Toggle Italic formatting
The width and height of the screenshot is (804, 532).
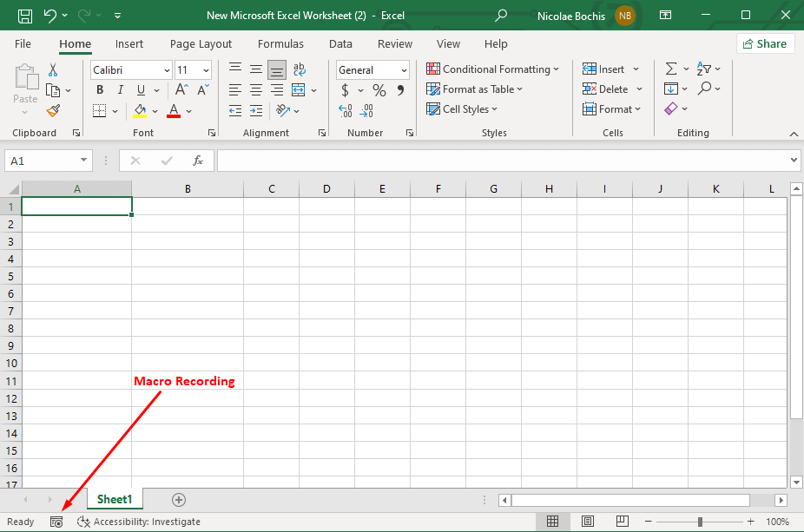click(119, 90)
